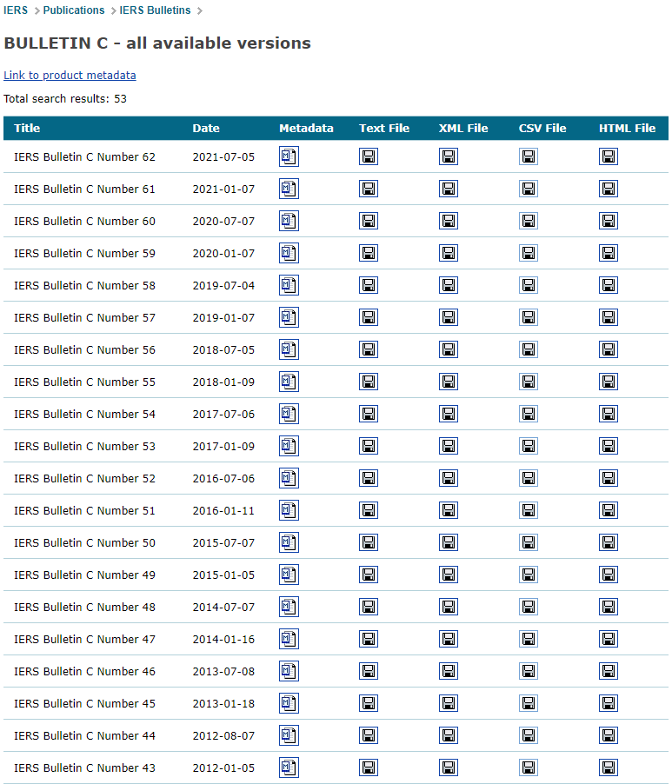Download CSV file of Bulletin C Number 55
672x784 pixels.
(529, 382)
